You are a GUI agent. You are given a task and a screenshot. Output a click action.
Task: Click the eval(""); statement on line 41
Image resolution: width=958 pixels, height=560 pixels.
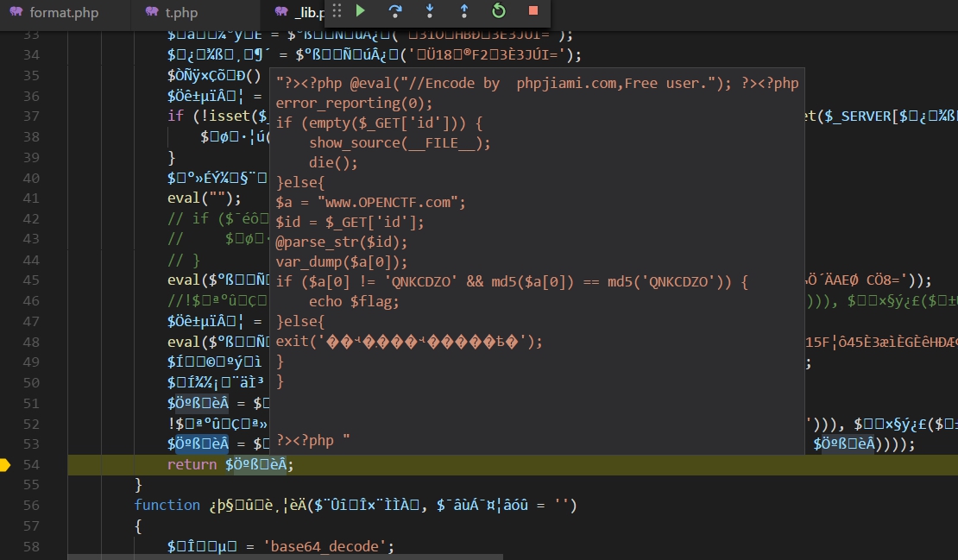[x=204, y=198]
